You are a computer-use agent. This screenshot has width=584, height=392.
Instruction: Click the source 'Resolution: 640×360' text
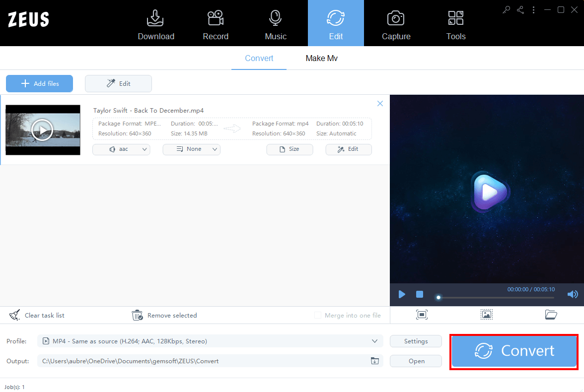[125, 133]
